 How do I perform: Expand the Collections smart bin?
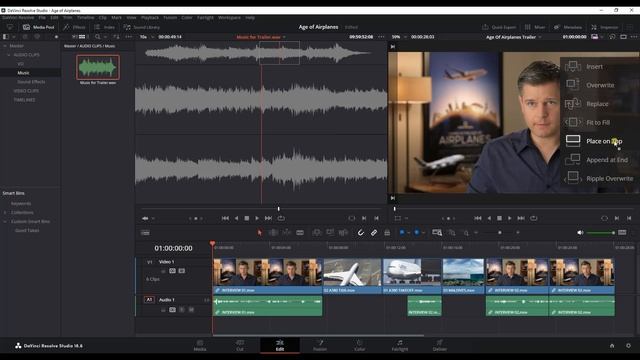[5, 212]
